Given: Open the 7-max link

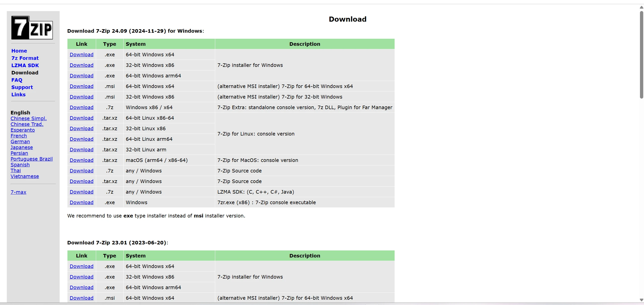Looking at the screenshot, I should [18, 192].
